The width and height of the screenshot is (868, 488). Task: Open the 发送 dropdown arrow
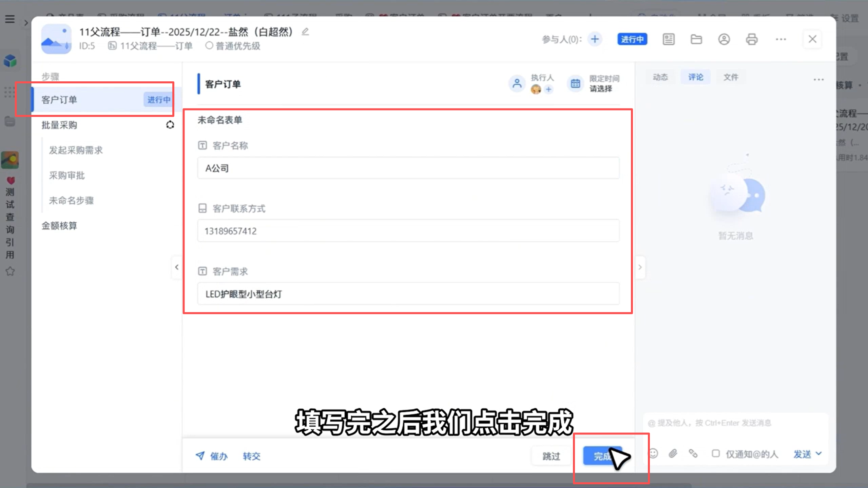pos(819,453)
